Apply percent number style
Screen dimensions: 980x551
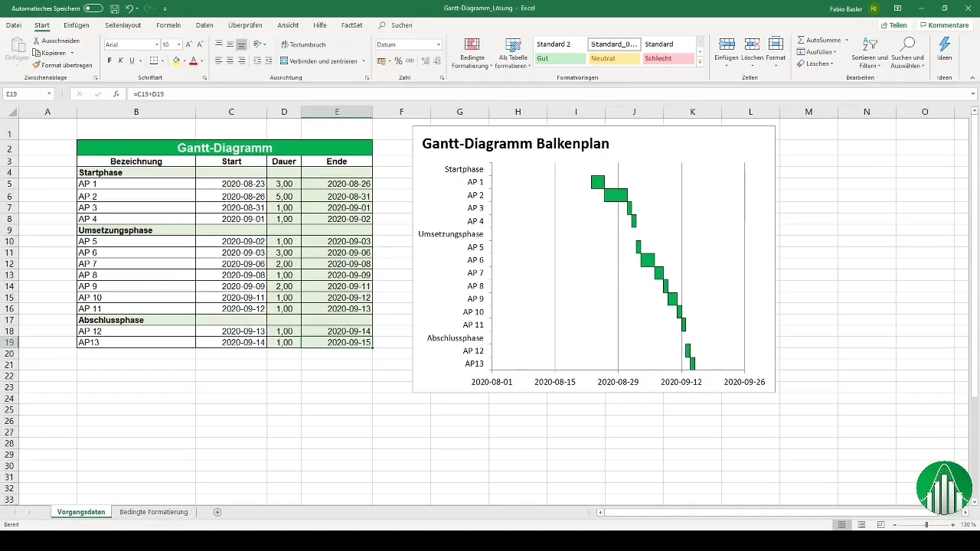coord(399,60)
